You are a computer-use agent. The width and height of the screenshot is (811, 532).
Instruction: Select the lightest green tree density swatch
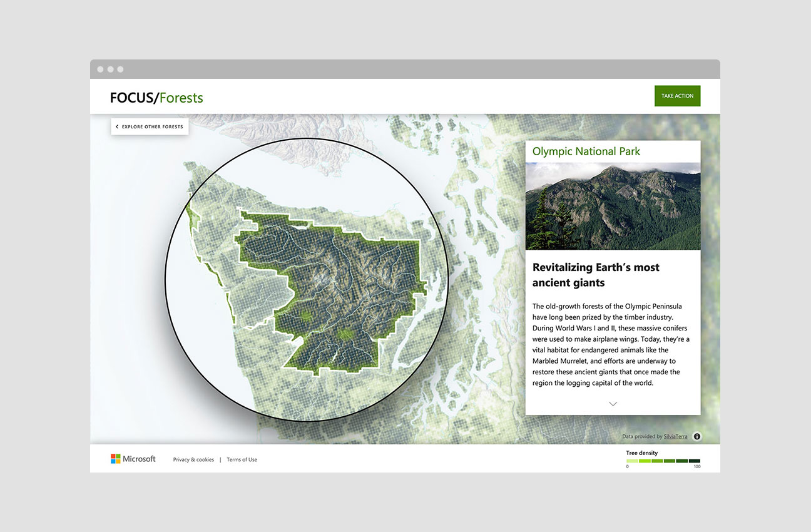pos(632,461)
